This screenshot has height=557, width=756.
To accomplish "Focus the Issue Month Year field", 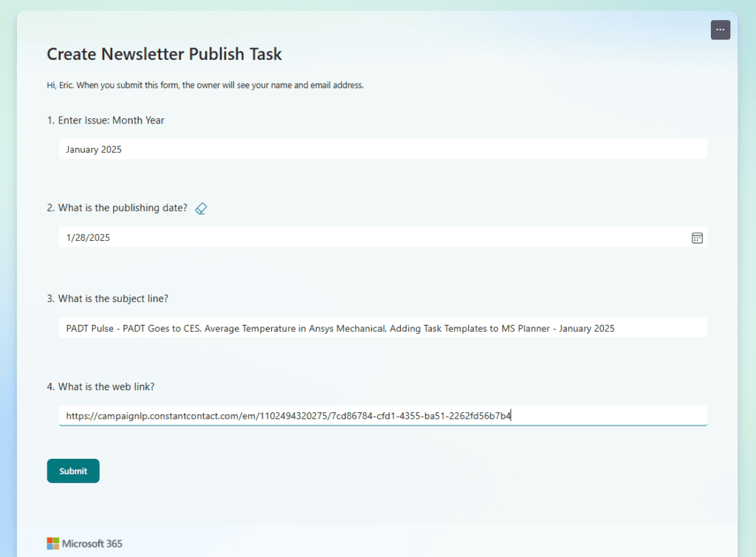I will [383, 149].
